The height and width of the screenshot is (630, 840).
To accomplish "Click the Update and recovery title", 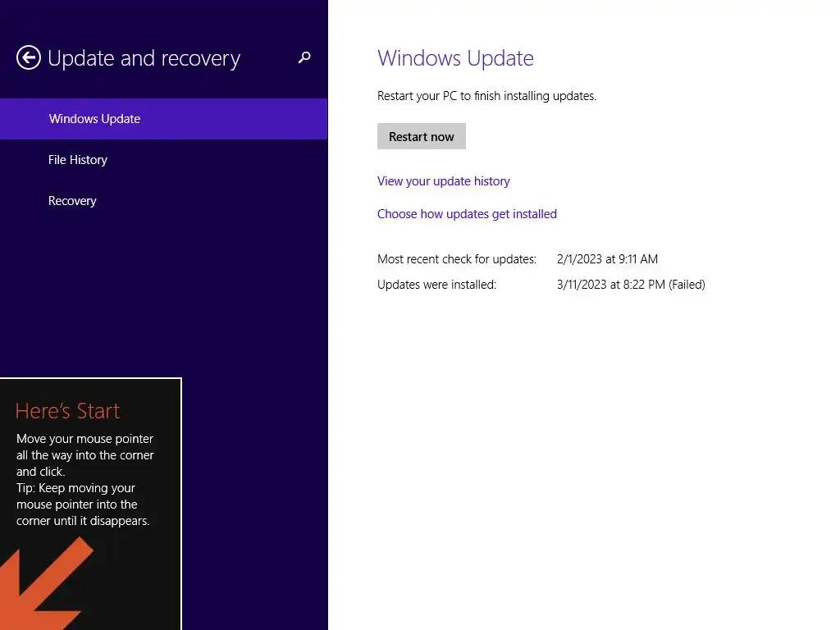I will [144, 58].
